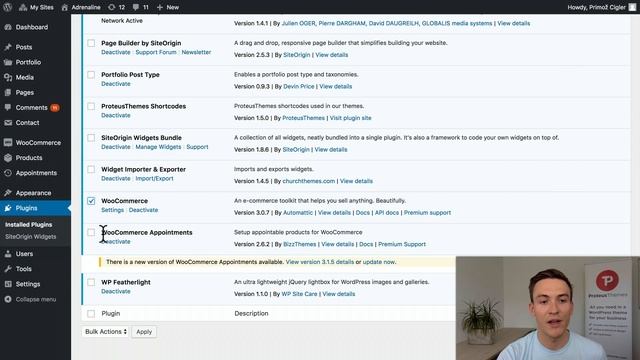Click Settings sidebar icon
Image resolution: width=640 pixels, height=360 pixels.
8,284
